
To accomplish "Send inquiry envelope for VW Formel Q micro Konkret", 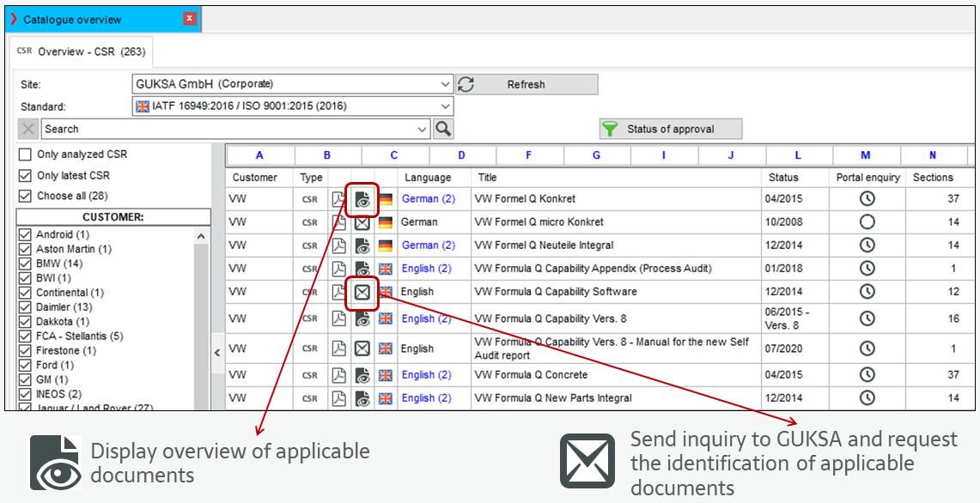I will tap(362, 222).
